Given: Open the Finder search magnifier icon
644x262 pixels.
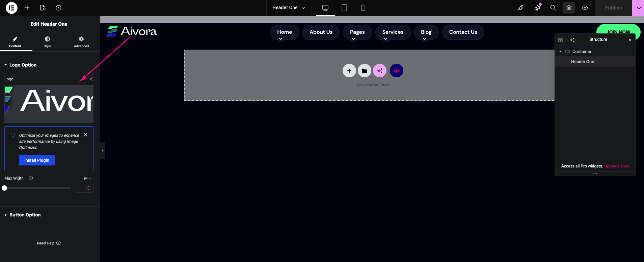Looking at the screenshot, I should click(553, 8).
